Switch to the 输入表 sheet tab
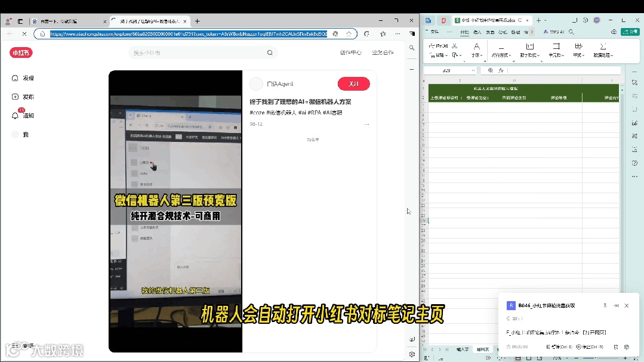644x362 pixels. (462, 349)
